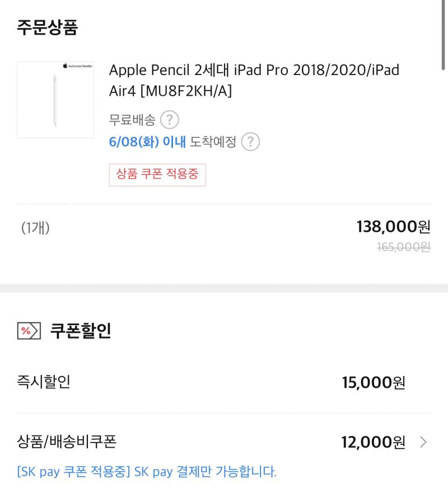Click the percent coupon icon beside 쿠폰할인
Viewport: 448px width, 502px height.
(29, 331)
